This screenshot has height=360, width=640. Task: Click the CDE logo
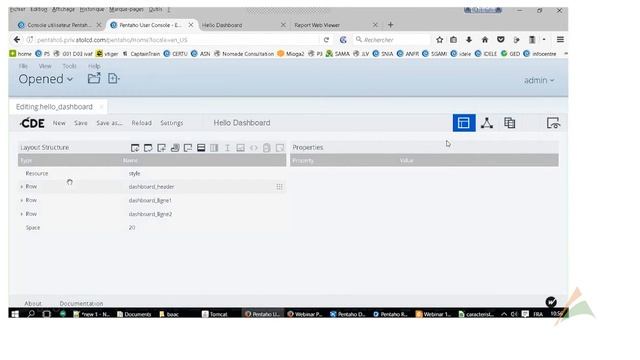(32, 123)
